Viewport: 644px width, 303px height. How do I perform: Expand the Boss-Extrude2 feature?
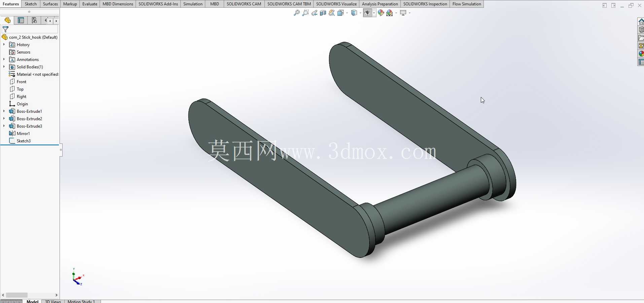[x=4, y=119]
